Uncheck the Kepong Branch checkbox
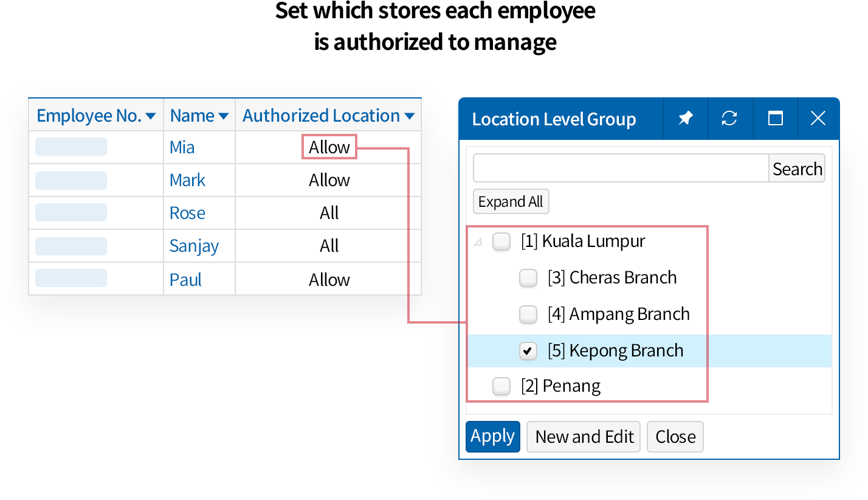 pyautogui.click(x=528, y=351)
